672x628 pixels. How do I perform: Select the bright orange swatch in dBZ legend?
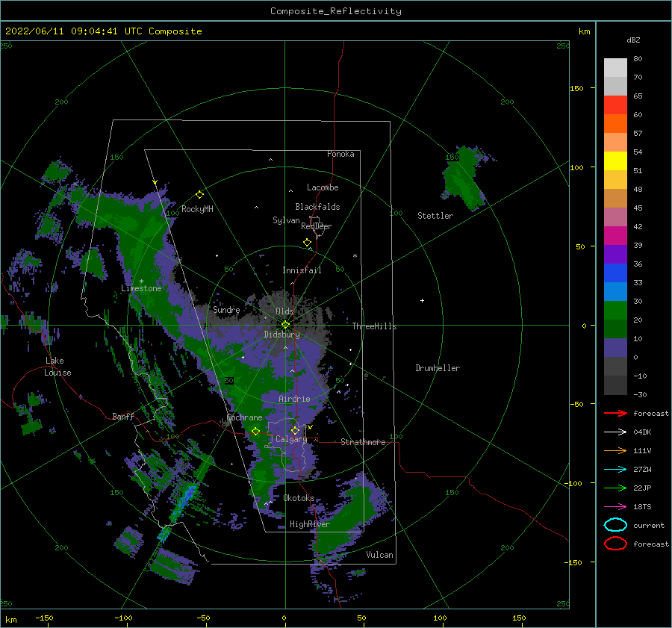tap(615, 123)
